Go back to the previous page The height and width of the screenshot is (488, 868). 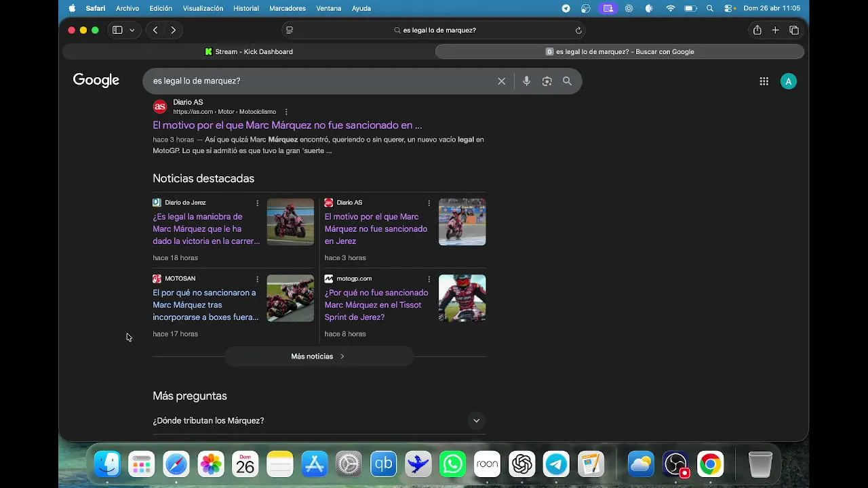click(155, 30)
